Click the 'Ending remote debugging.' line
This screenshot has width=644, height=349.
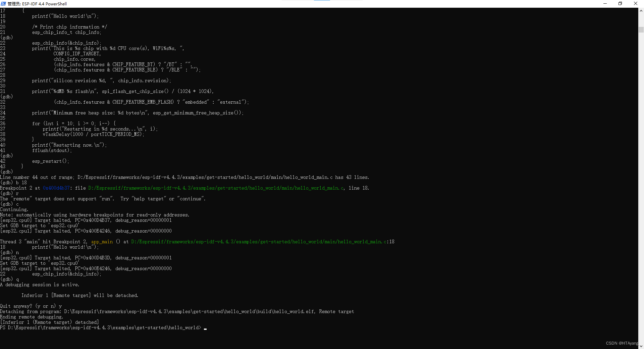tap(32, 317)
